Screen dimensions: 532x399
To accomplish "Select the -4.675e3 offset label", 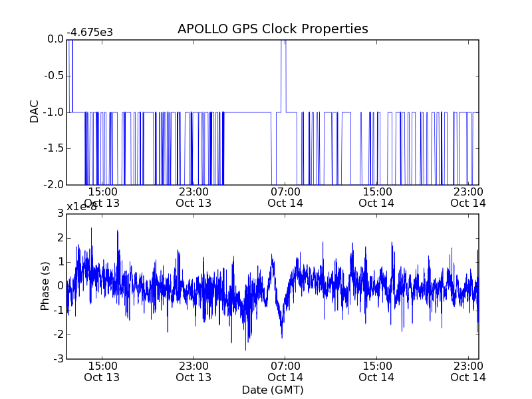I will (x=90, y=33).
